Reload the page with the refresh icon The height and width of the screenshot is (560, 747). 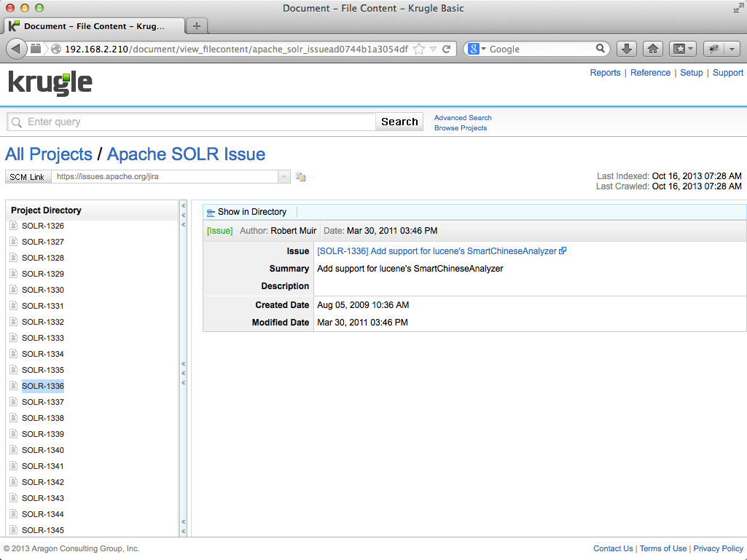coord(447,49)
